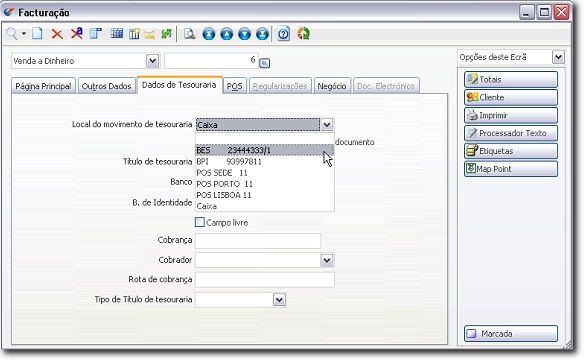Open the blue table grid icon

[x=117, y=34]
